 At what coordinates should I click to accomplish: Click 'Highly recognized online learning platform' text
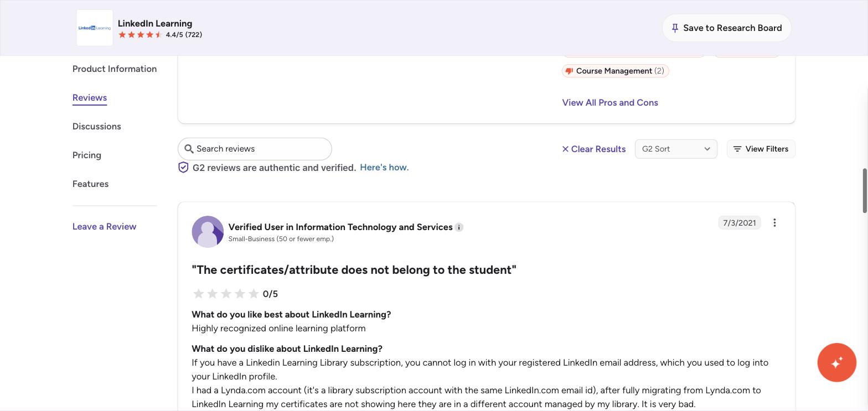tap(278, 328)
